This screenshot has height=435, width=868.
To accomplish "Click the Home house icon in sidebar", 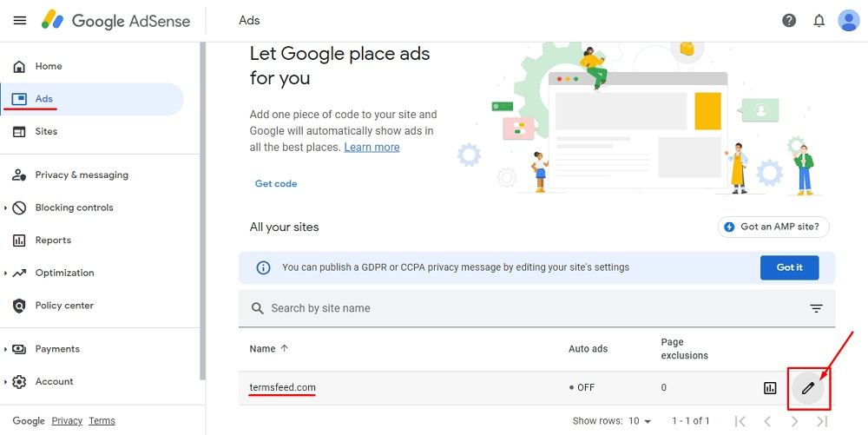I will tap(19, 66).
